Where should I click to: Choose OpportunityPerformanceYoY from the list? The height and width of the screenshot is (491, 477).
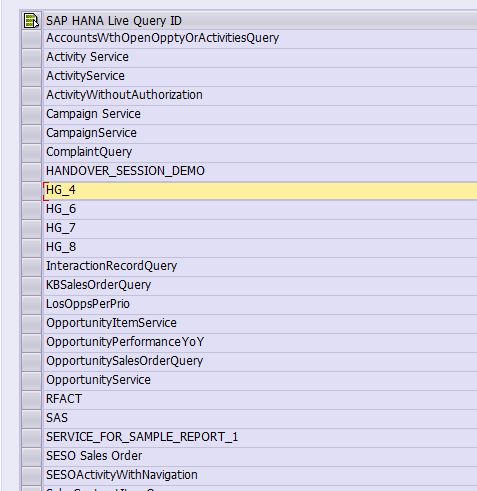125,342
